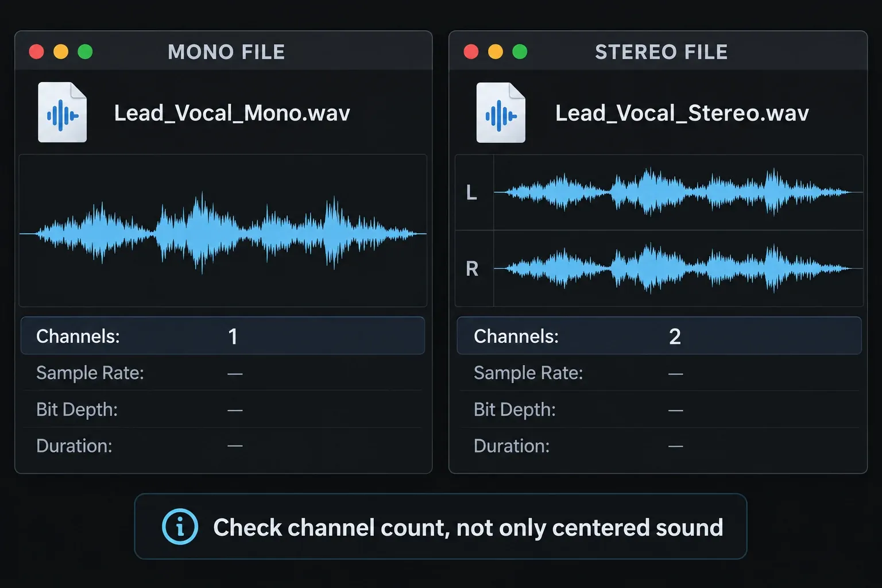Screen dimensions: 882x588
Task: Select the L channel label
Action: pyautogui.click(x=471, y=192)
